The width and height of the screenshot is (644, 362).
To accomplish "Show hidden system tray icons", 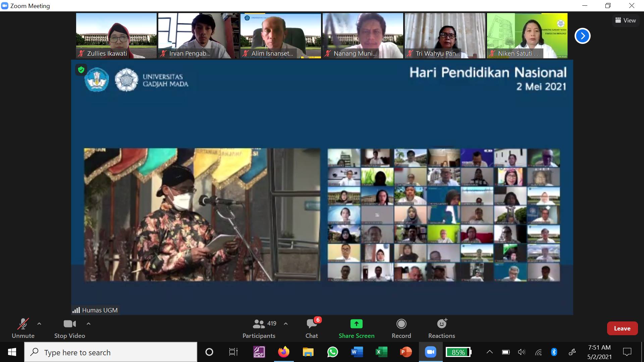I will (x=490, y=352).
